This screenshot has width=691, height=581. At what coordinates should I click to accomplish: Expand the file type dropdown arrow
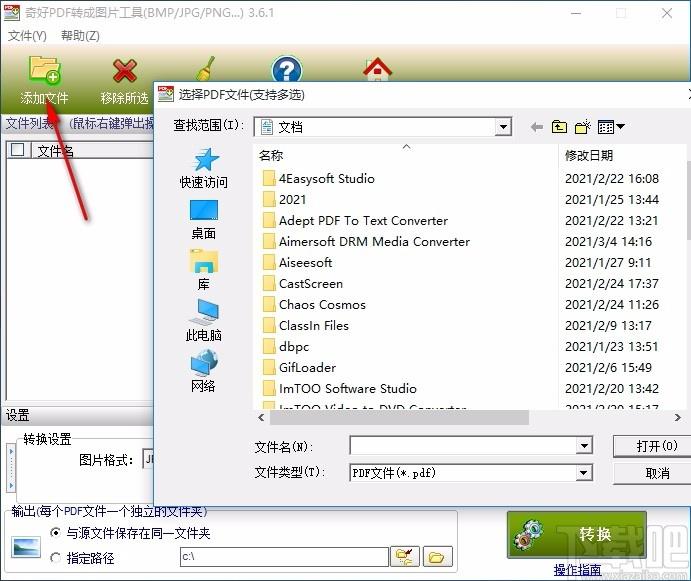tap(584, 473)
